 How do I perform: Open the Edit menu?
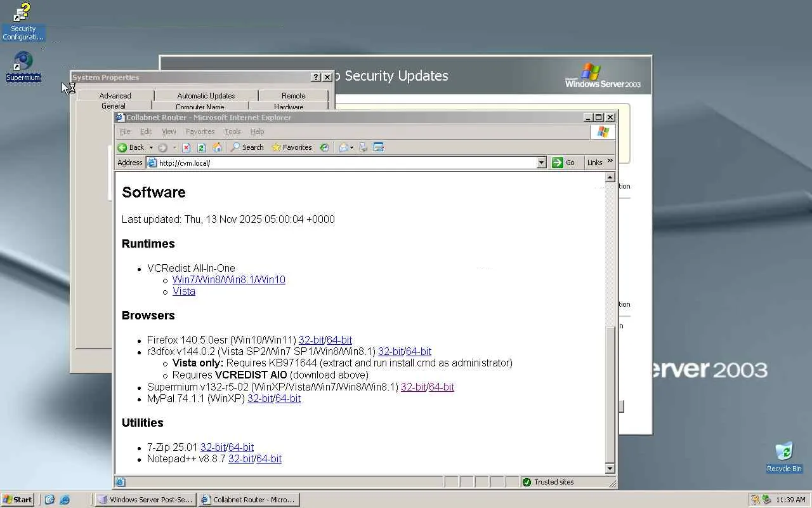coord(146,131)
